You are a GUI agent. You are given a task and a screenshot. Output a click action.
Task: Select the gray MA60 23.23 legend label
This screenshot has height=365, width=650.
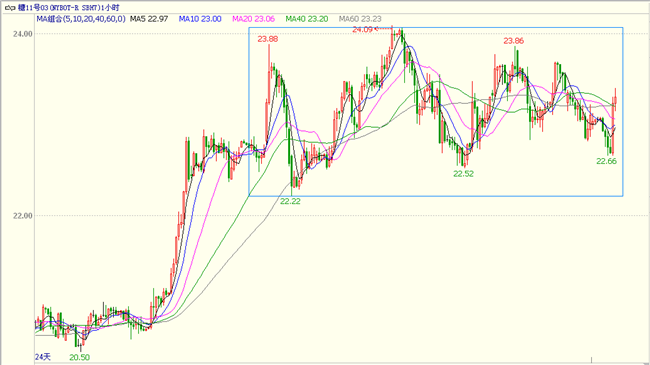[x=360, y=19]
